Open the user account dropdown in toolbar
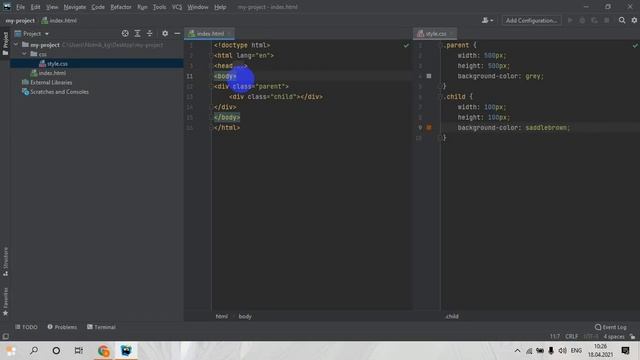This screenshot has height=360, width=640. [x=487, y=20]
